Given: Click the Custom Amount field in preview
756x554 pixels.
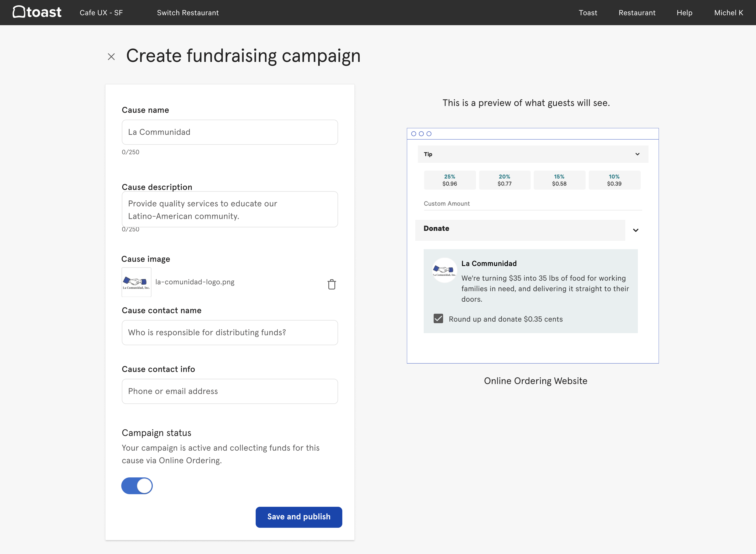Looking at the screenshot, I should click(x=532, y=204).
